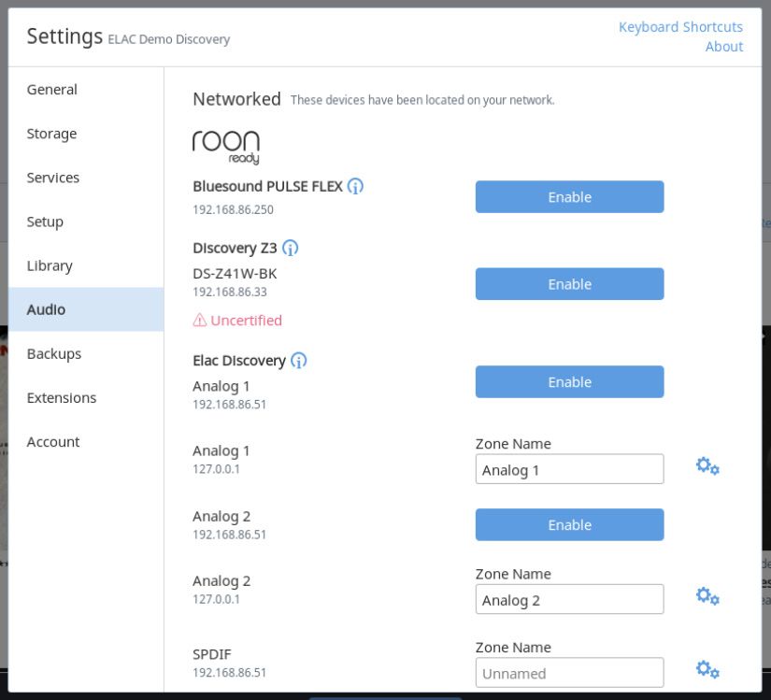Enable the Discovery Z3 DS-Z41W-BK device
Image resolution: width=771 pixels, height=700 pixels.
tap(569, 283)
